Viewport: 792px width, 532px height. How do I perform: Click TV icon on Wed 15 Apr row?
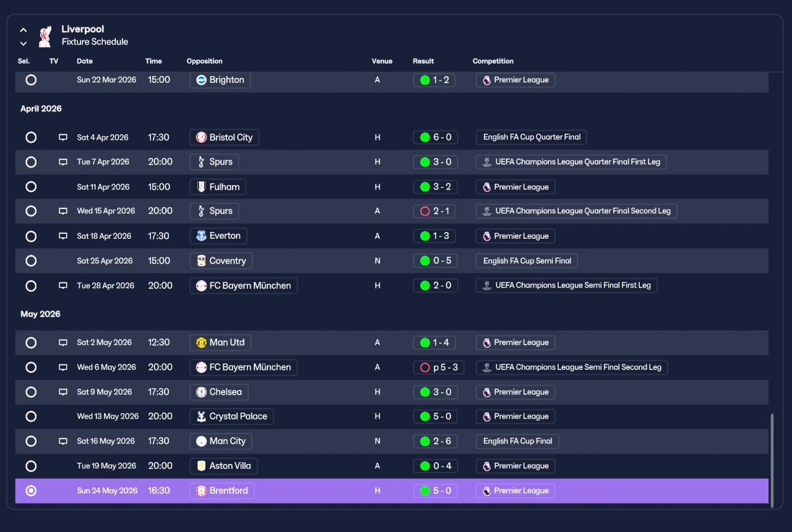63,211
